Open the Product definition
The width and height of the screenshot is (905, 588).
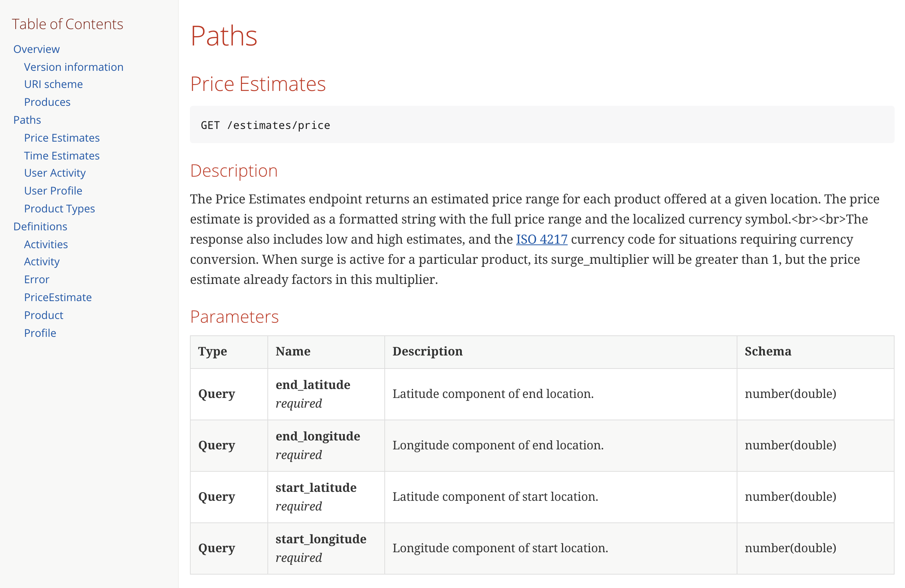[43, 315]
